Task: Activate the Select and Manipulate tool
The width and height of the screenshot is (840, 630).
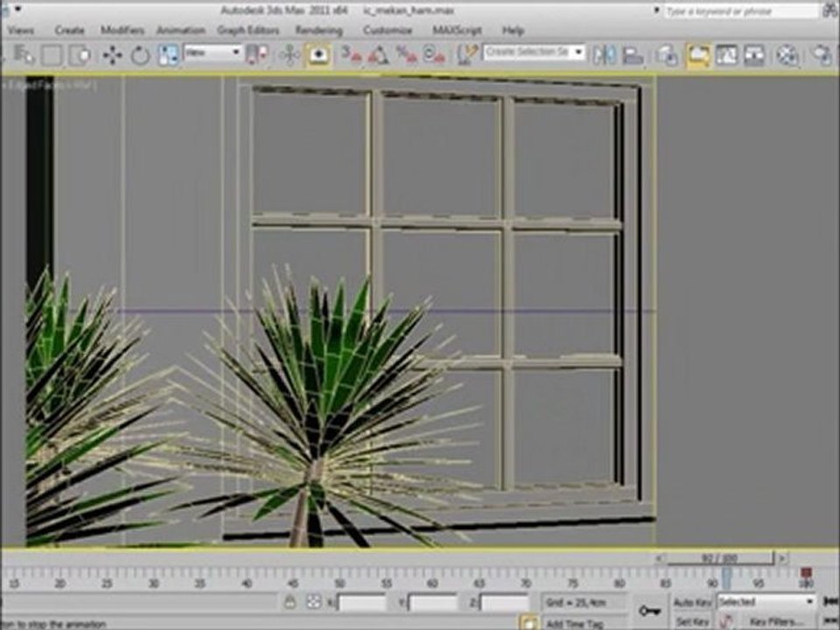Action: 290,55
